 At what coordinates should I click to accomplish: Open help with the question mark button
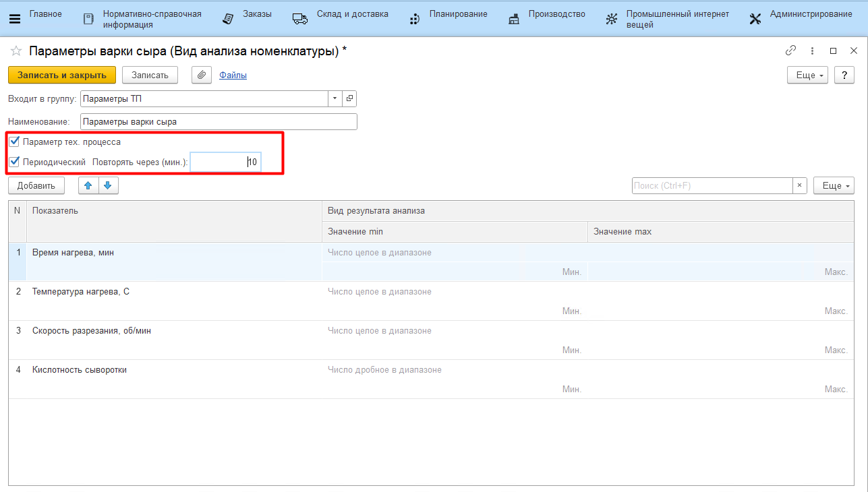click(x=844, y=75)
